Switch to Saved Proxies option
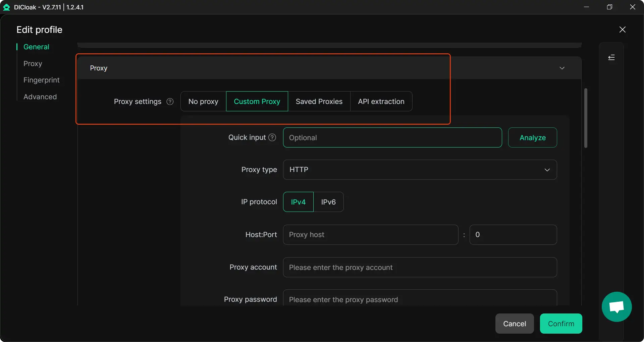644x342 pixels. pos(319,101)
